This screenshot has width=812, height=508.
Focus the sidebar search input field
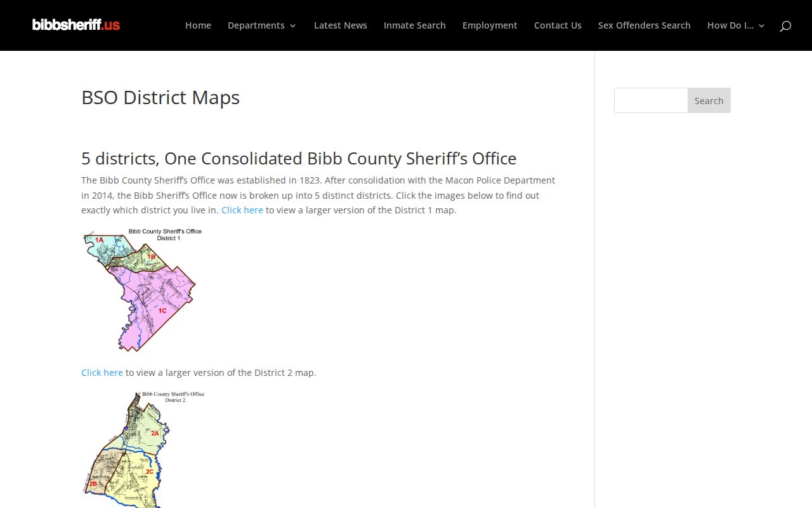(x=651, y=100)
